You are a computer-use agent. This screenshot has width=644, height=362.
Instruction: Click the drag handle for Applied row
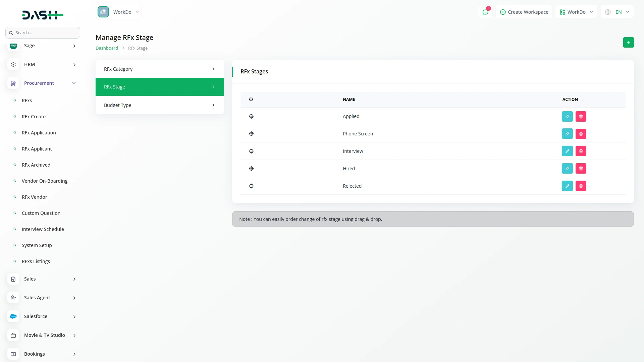251,116
